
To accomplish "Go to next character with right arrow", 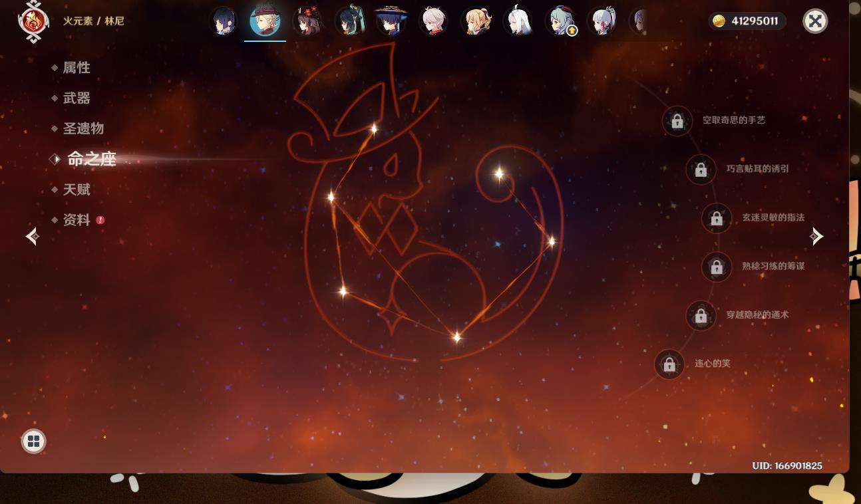I will click(817, 236).
